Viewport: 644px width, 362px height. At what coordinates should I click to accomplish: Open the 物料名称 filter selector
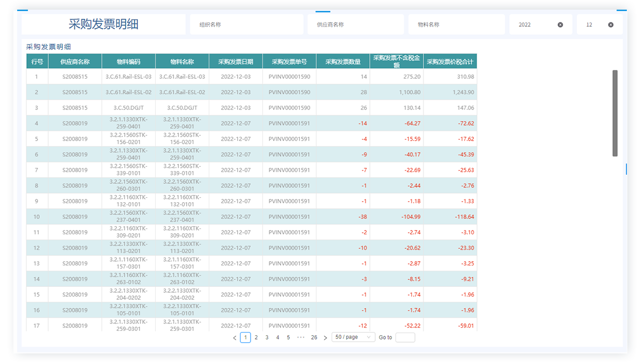[x=456, y=25]
